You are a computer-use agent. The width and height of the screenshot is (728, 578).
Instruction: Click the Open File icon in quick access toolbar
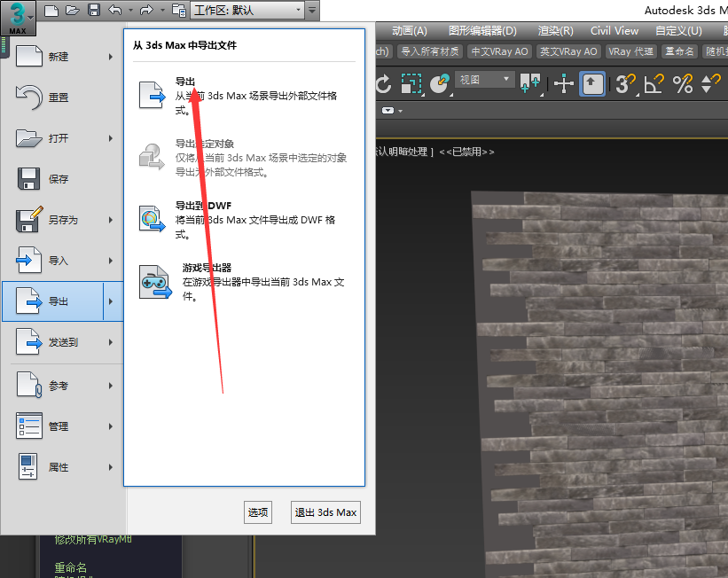tap(73, 11)
